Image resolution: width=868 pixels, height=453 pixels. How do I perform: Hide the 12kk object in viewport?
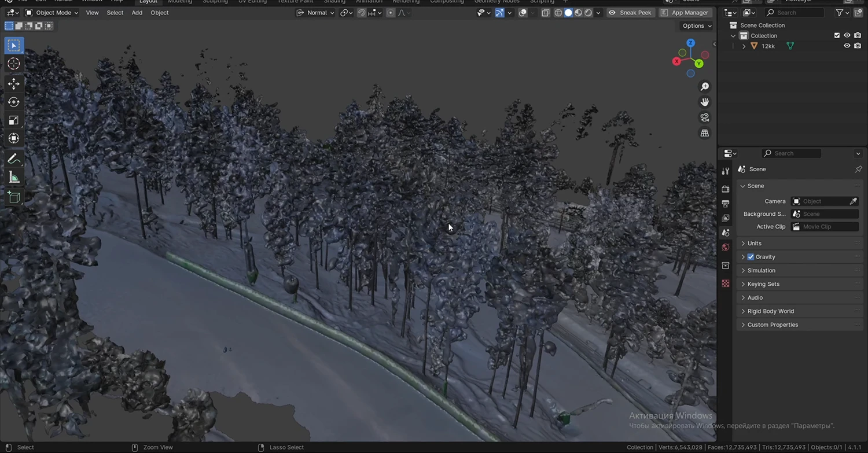click(x=847, y=46)
